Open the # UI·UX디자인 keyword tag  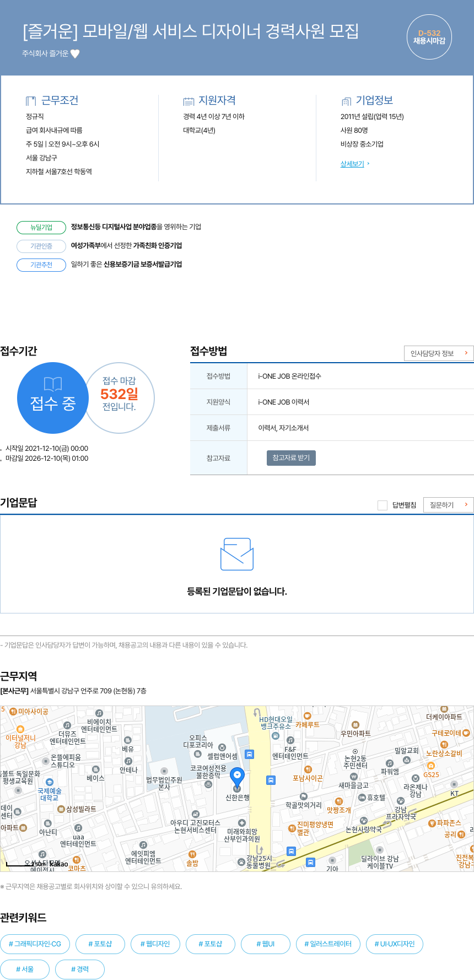click(x=395, y=944)
